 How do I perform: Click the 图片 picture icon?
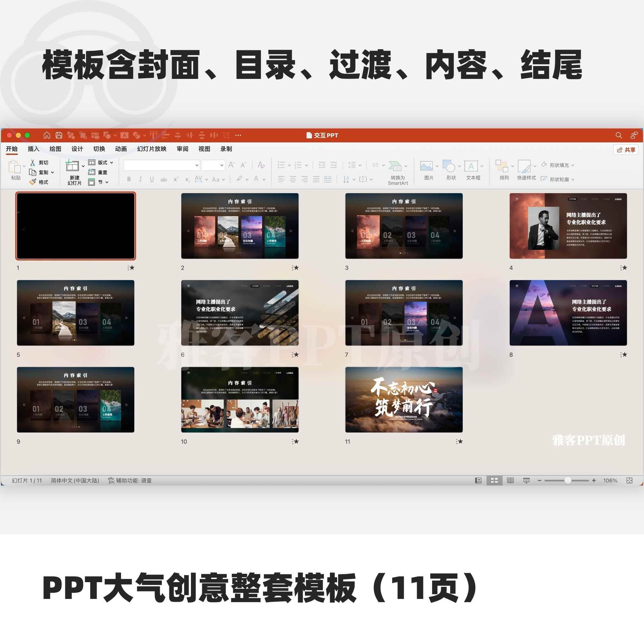(426, 166)
